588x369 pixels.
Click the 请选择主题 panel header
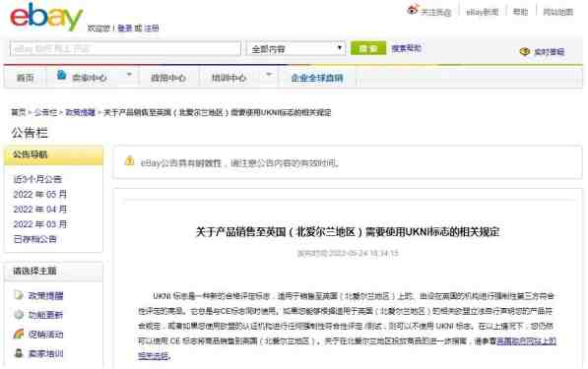(x=53, y=272)
